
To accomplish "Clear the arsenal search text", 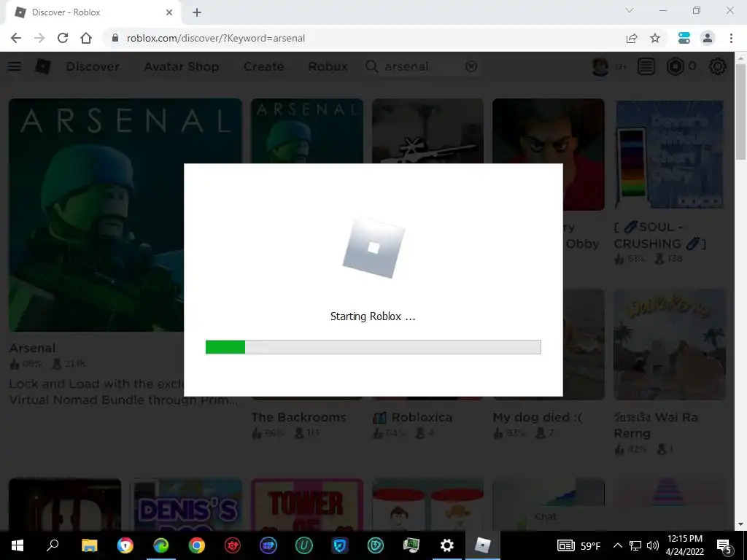I will pos(471,66).
